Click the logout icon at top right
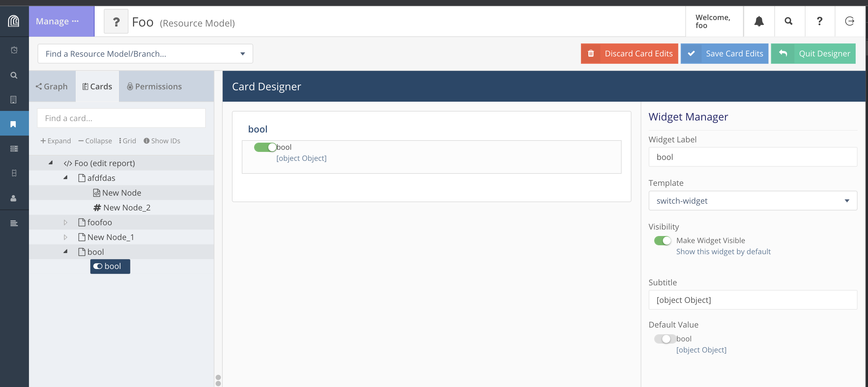868x387 pixels. click(x=850, y=21)
